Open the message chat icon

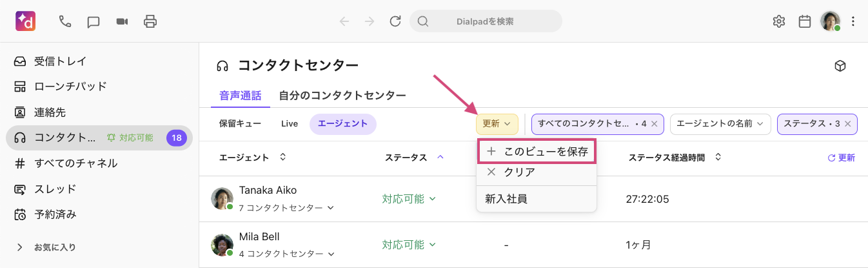click(94, 21)
